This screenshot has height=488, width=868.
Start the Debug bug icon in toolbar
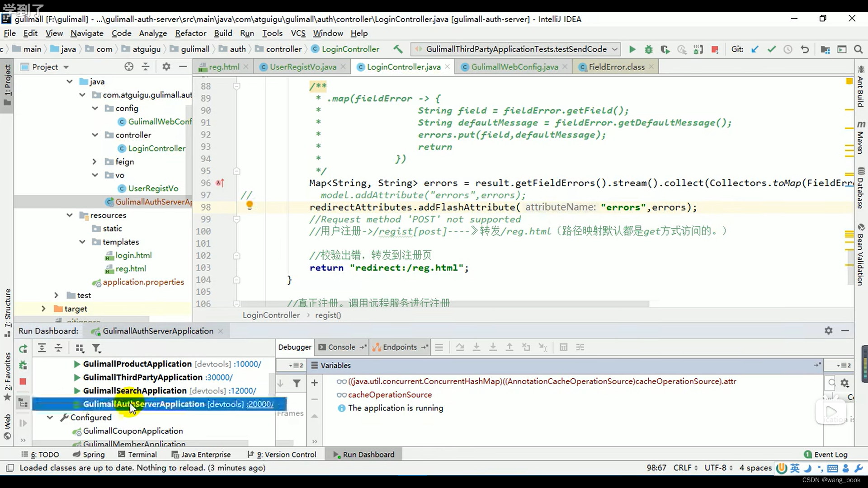point(648,49)
